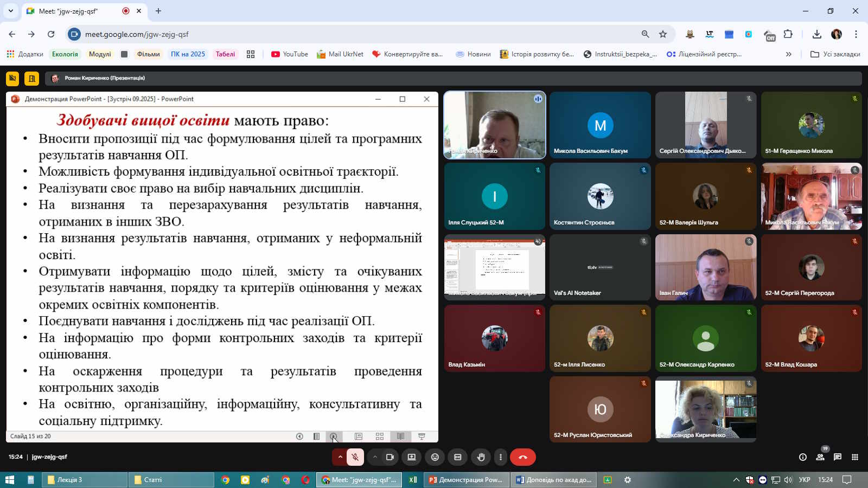
Task: Toggle the camera on in Meet
Action: coord(390,457)
